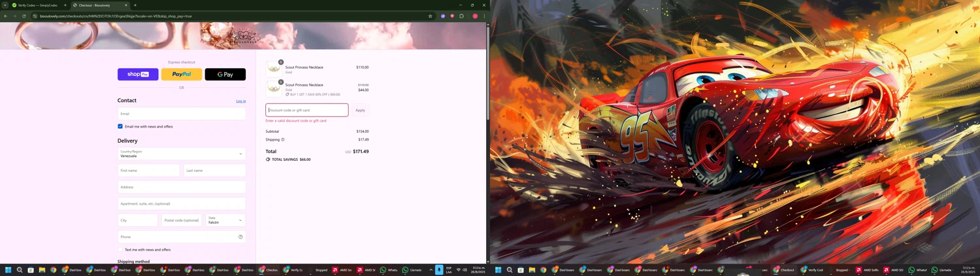Expand the State dropdown showing Falcón

[x=225, y=220]
